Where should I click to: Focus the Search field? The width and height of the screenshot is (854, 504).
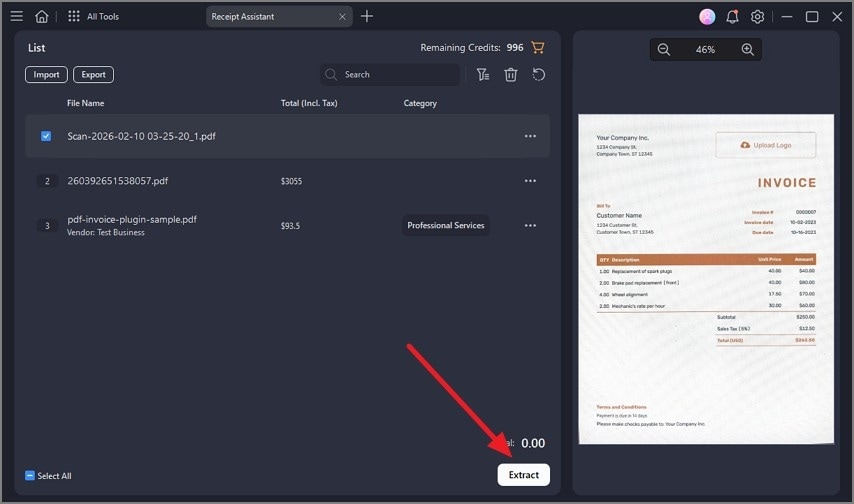click(390, 75)
